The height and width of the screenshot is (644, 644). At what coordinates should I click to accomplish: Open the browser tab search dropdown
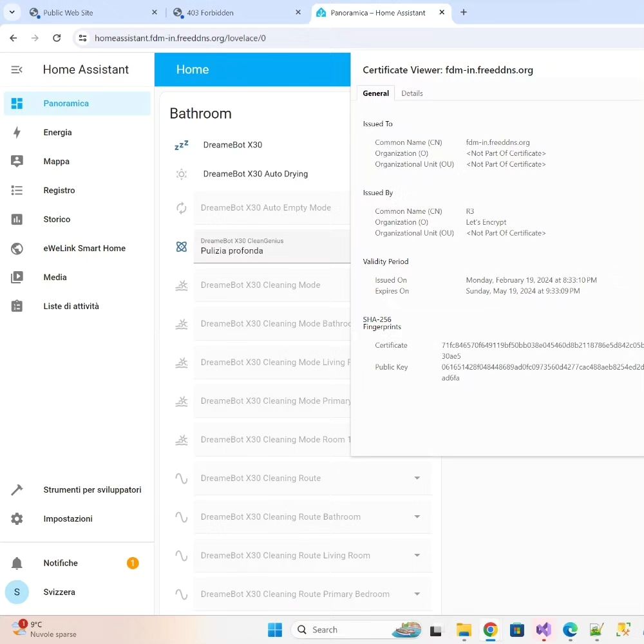pyautogui.click(x=12, y=12)
